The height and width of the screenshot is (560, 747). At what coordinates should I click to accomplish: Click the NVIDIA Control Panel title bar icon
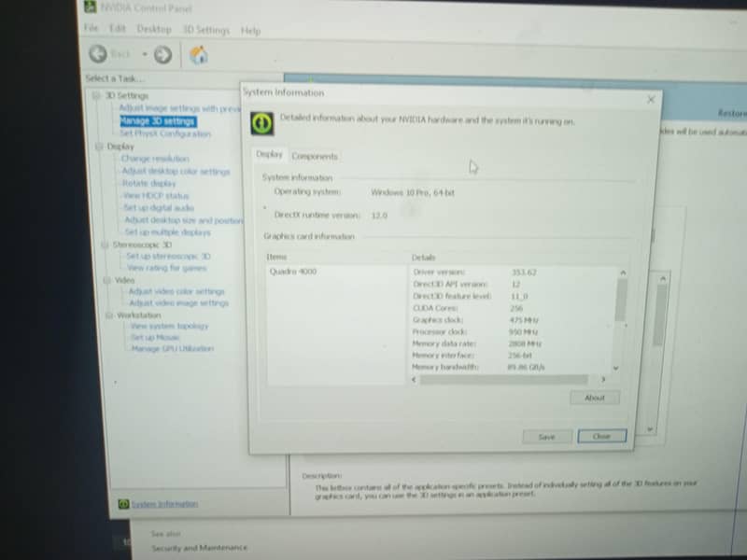coord(92,7)
